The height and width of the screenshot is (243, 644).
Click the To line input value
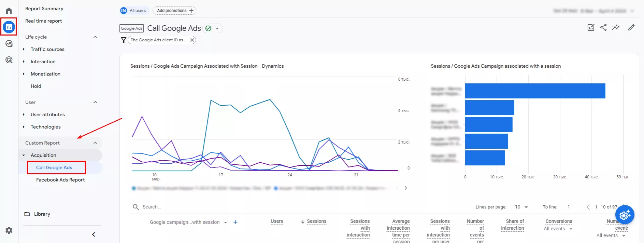pyautogui.click(x=569, y=207)
